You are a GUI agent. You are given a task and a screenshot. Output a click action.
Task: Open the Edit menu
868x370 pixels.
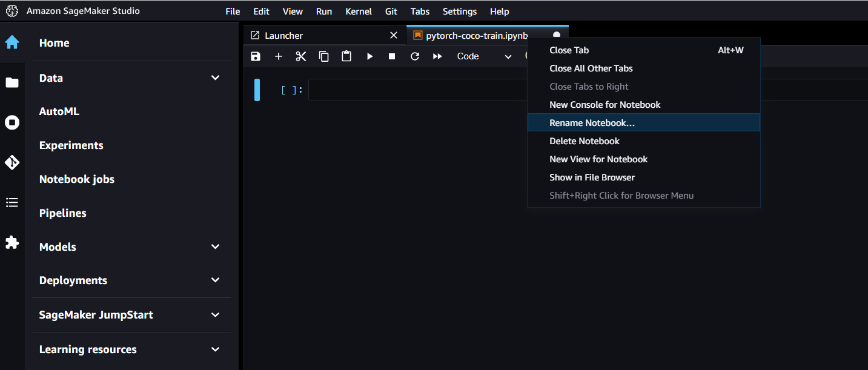(262, 12)
